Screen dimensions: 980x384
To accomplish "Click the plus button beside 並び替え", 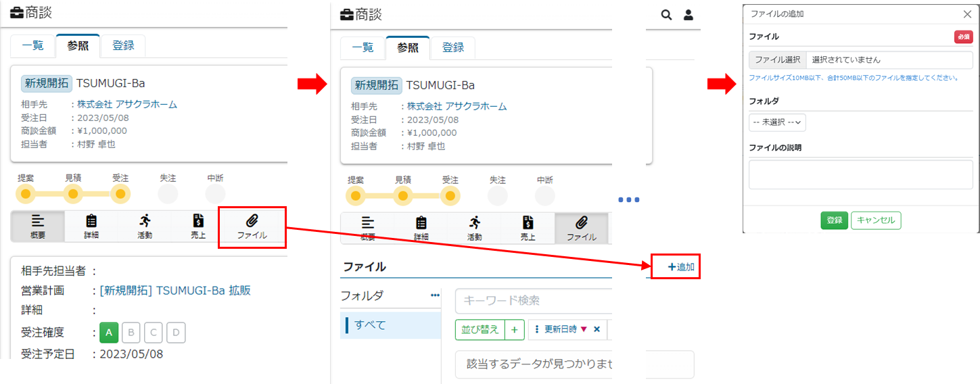I will click(515, 329).
